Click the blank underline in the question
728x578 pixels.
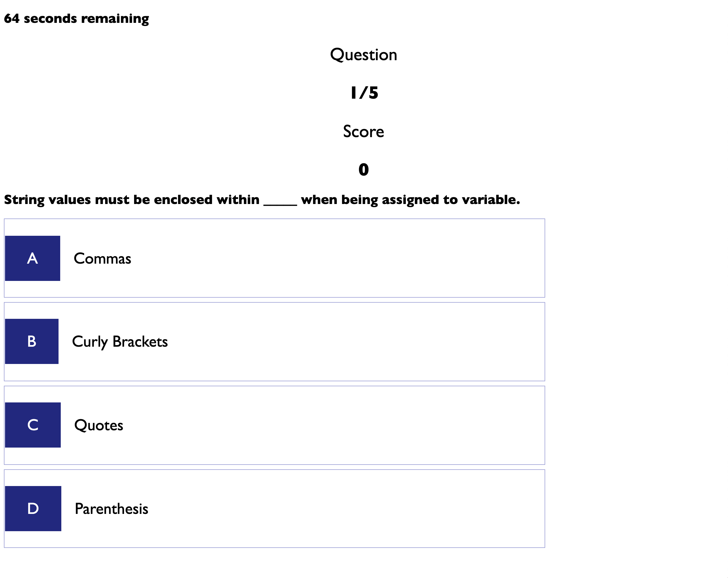pos(280,204)
